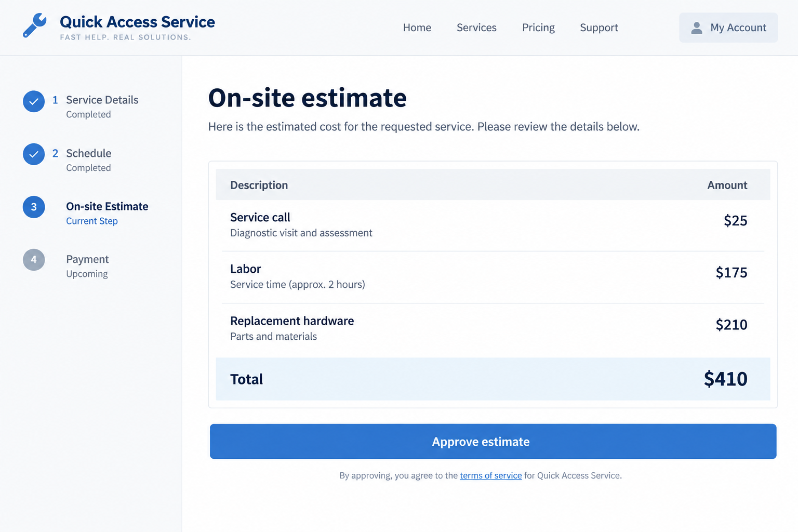Image resolution: width=798 pixels, height=532 pixels.
Task: Click the wrench logo icon
Action: point(35,25)
